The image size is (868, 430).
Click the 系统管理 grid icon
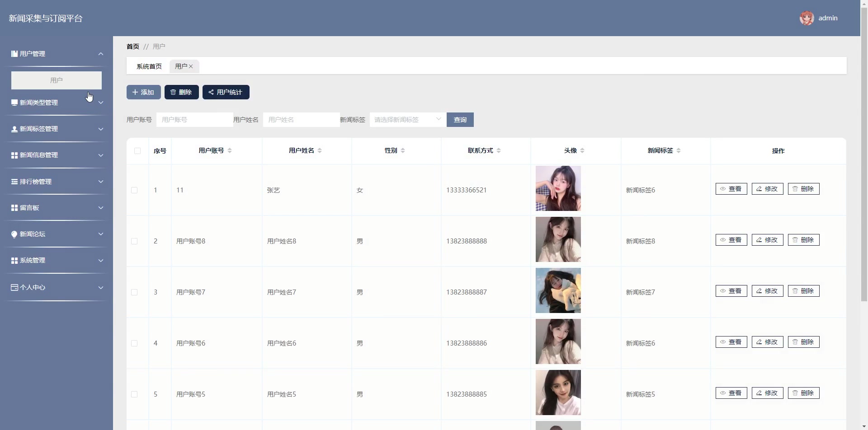pyautogui.click(x=14, y=261)
